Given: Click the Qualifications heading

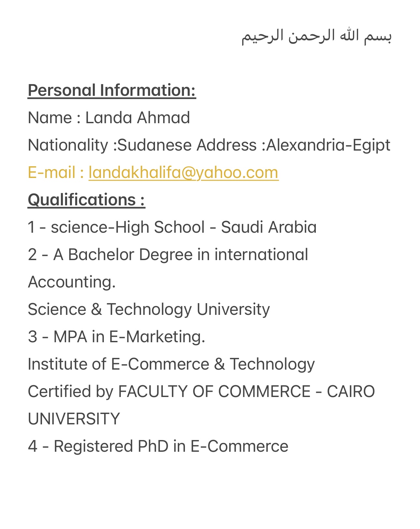Looking at the screenshot, I should coord(87,200).
